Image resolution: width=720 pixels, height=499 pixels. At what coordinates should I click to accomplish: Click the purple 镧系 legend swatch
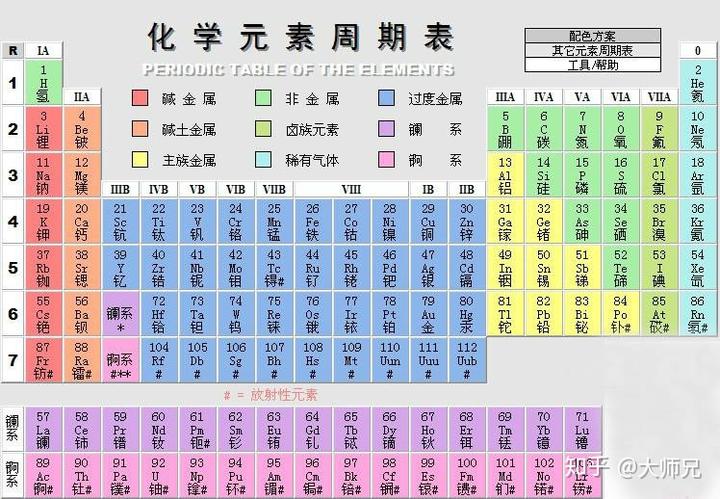[386, 129]
